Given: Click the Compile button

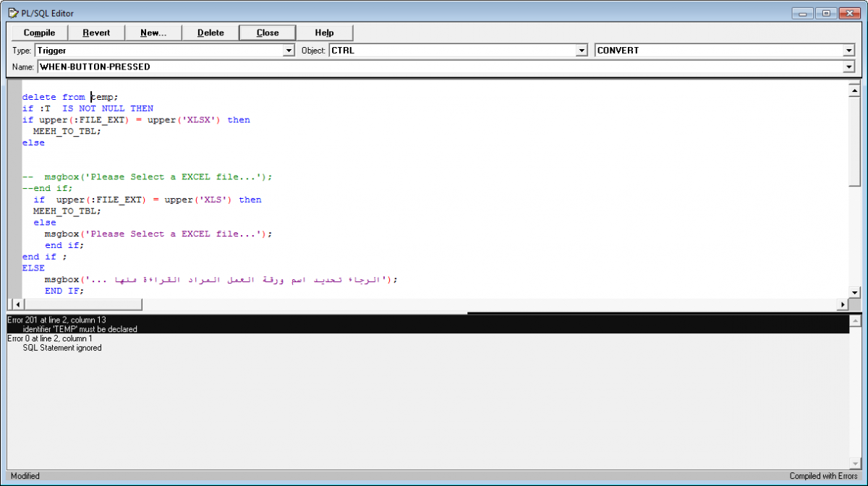Looking at the screenshot, I should coord(39,33).
